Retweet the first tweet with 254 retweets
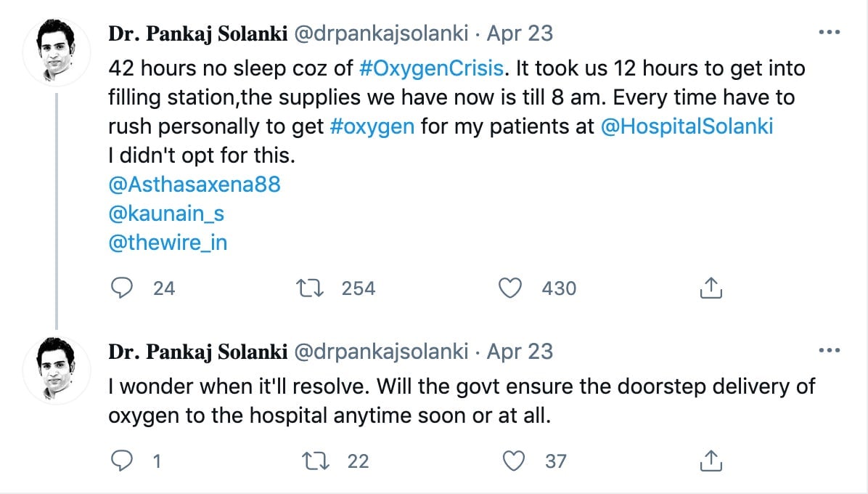Image resolution: width=868 pixels, height=494 pixels. click(310, 288)
